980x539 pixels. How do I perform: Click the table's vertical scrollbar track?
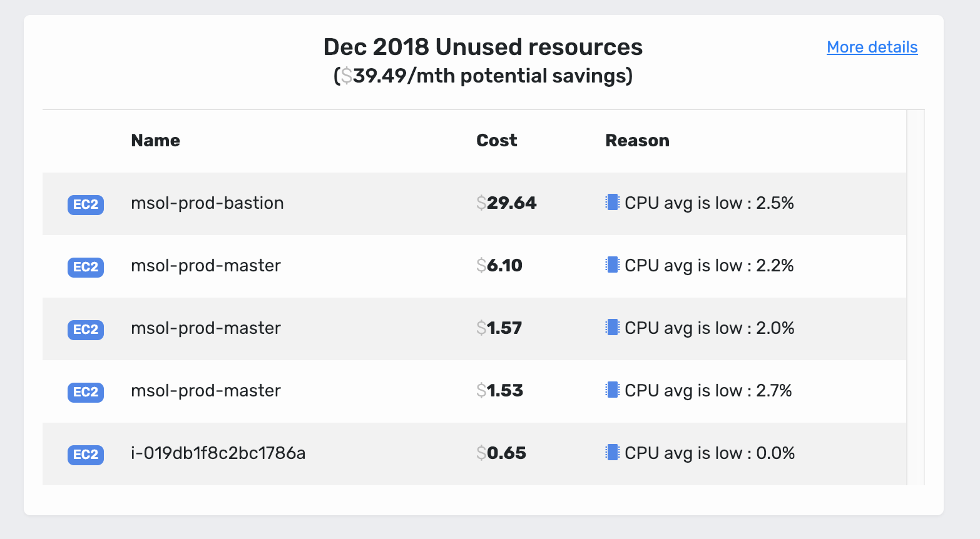915,297
